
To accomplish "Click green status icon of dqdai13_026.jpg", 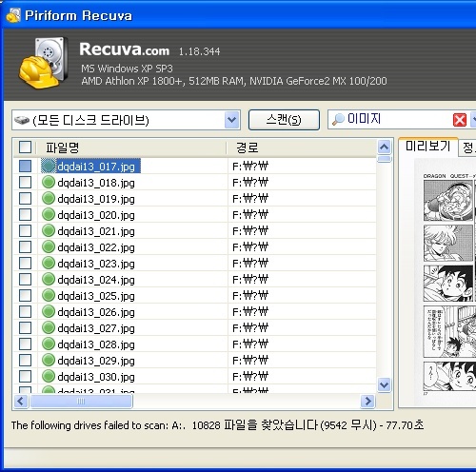I will tap(49, 312).
